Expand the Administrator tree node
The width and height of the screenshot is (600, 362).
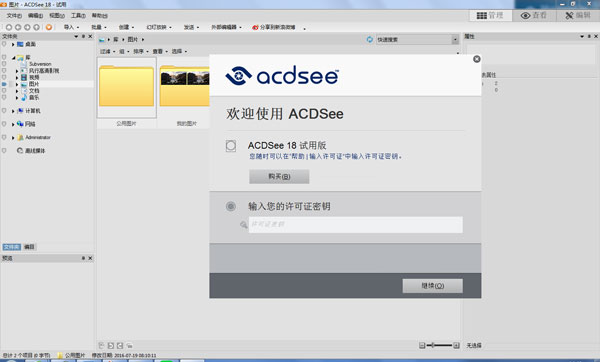13,137
